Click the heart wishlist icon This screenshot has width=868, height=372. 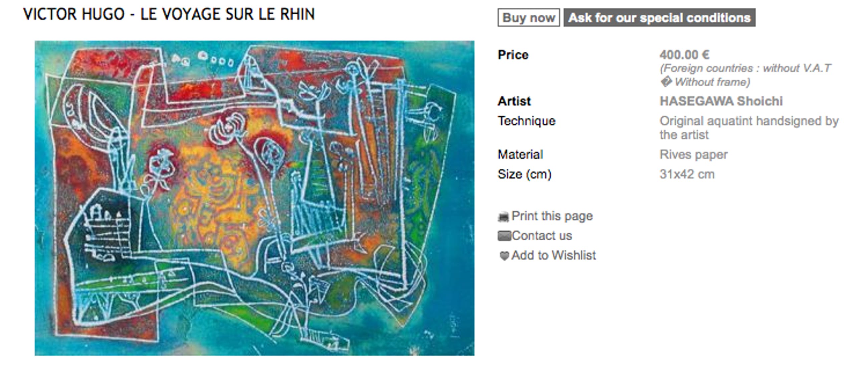504,256
